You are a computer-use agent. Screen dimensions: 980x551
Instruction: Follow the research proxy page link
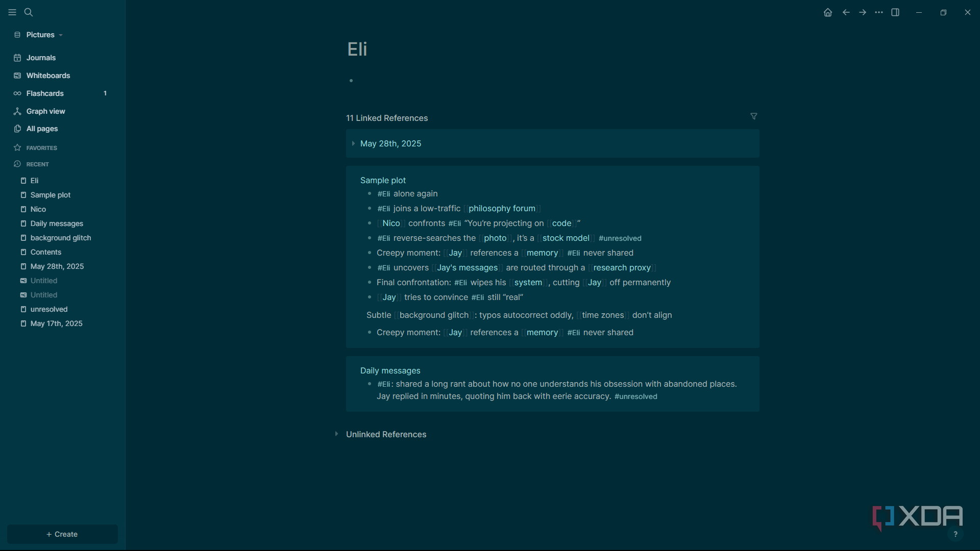click(x=622, y=268)
